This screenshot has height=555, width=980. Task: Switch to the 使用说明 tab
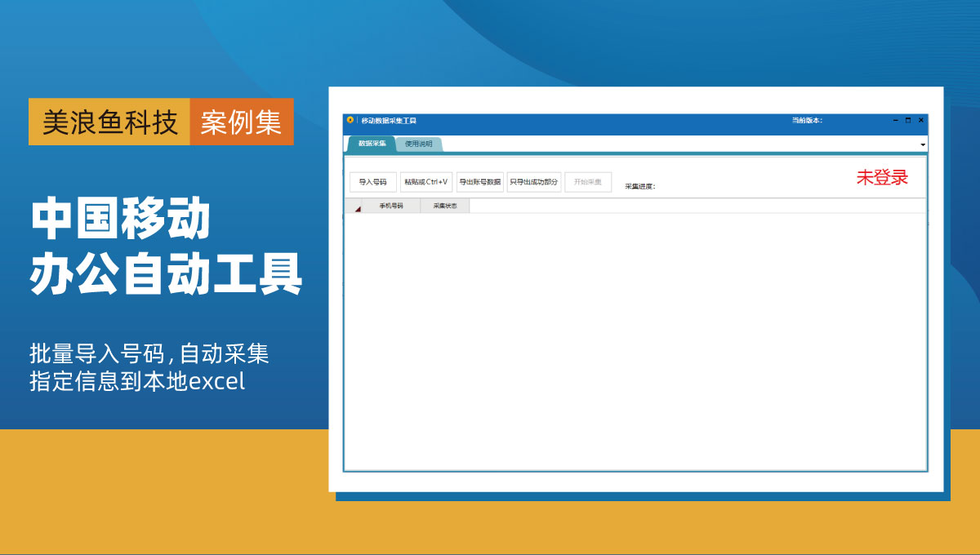(x=417, y=142)
